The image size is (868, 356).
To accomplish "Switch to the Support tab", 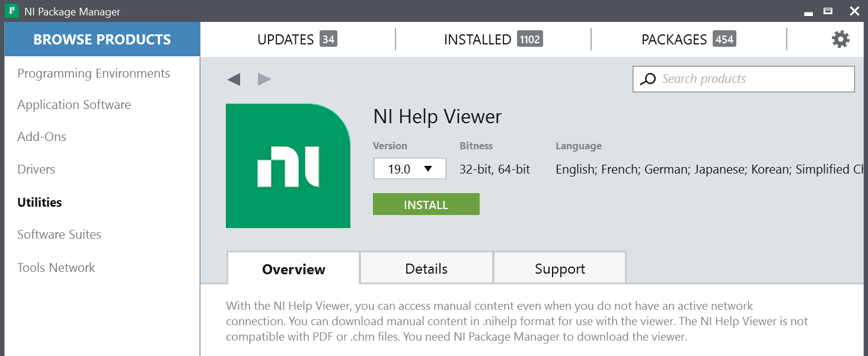I will 559,269.
